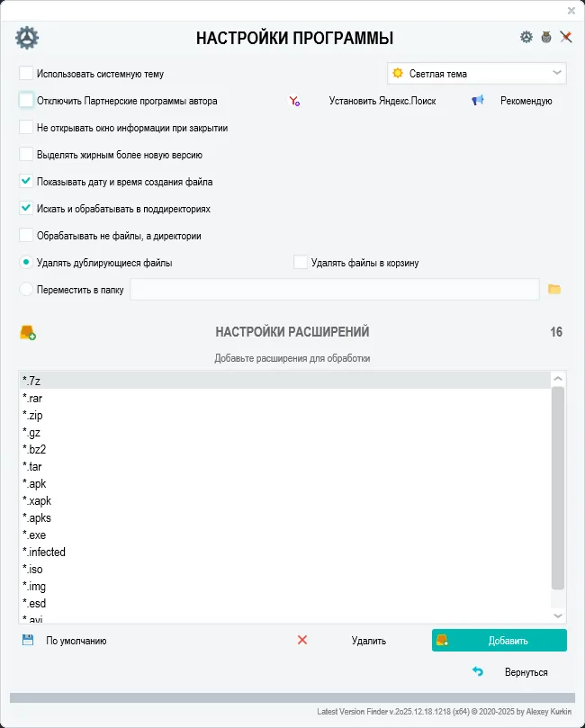The image size is (585, 728).
Task: Click the add-extension icon left of НАСТРОЙКИ РАСШИРЕНИЙ
Action: pos(28,333)
